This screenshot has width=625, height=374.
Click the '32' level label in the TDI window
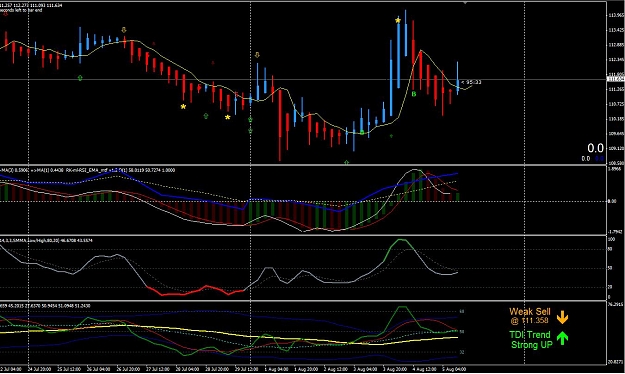click(462, 352)
